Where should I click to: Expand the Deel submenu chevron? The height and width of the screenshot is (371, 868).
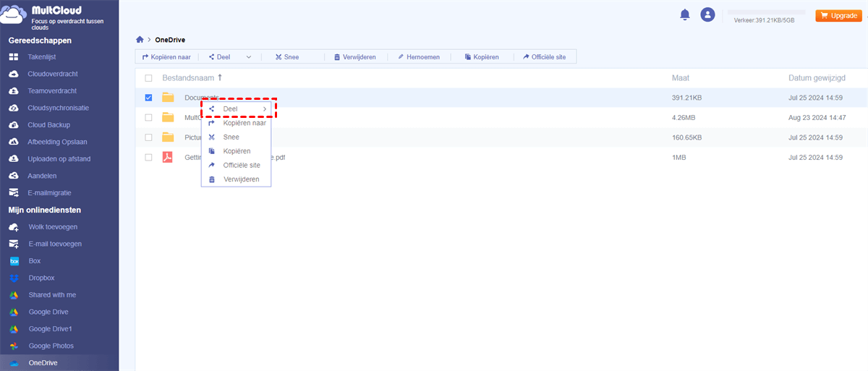click(x=265, y=109)
